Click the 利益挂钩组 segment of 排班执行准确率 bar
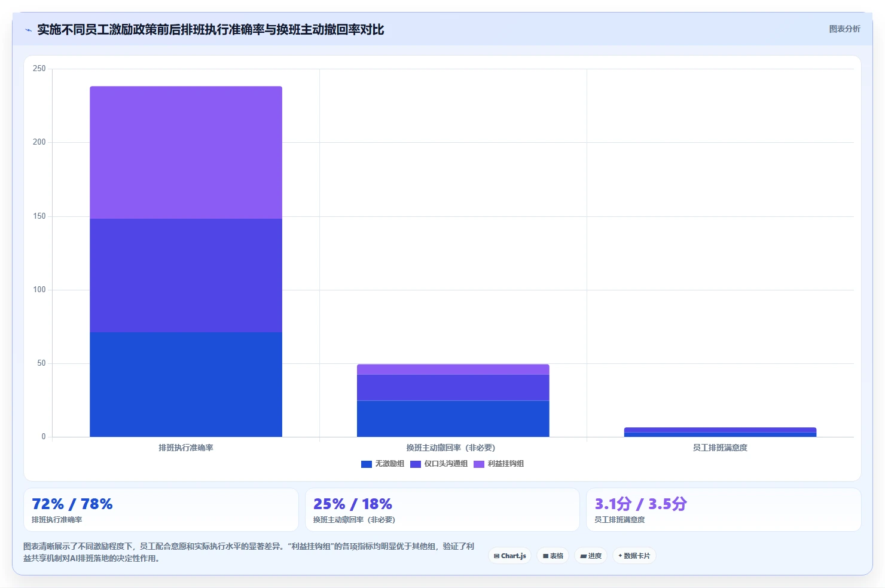Image resolution: width=885 pixels, height=588 pixels. 186,152
